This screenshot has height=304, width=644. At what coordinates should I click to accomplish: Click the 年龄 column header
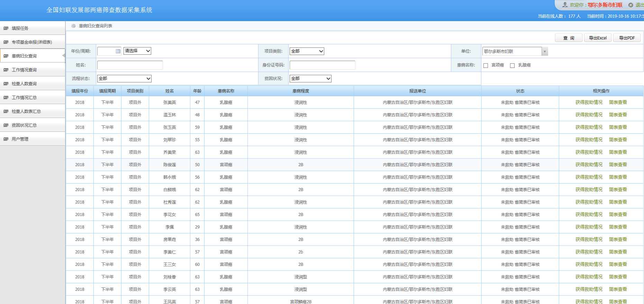[197, 91]
